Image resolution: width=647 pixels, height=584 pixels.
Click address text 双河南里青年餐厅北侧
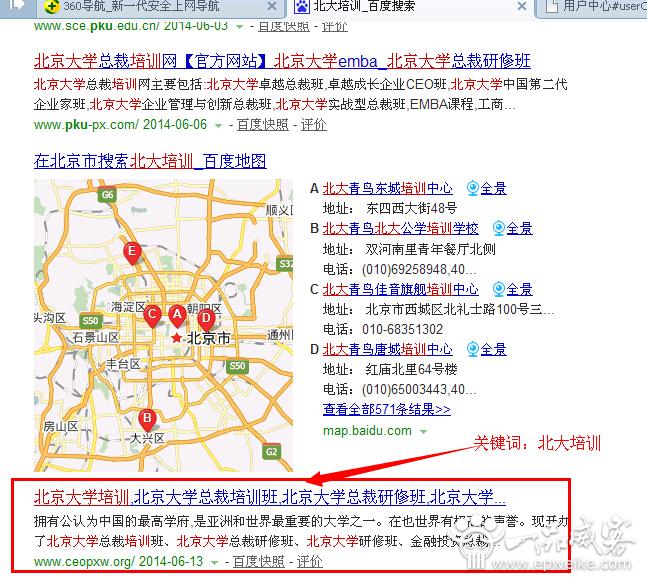[430, 249]
